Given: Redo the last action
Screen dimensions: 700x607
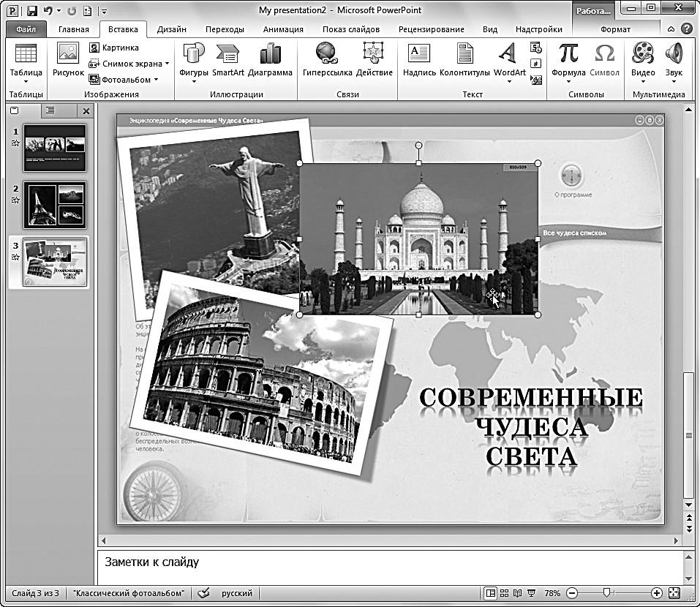Looking at the screenshot, I should tap(72, 10).
